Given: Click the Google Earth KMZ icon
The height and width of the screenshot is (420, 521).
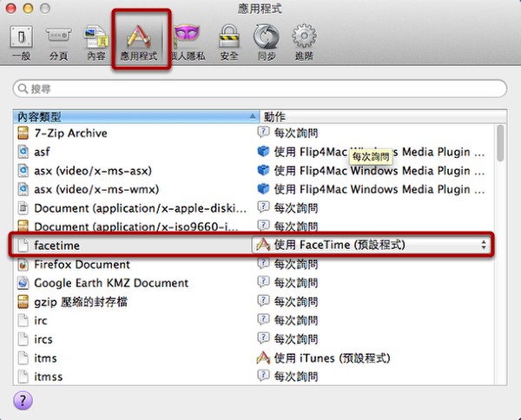Looking at the screenshot, I should (23, 283).
